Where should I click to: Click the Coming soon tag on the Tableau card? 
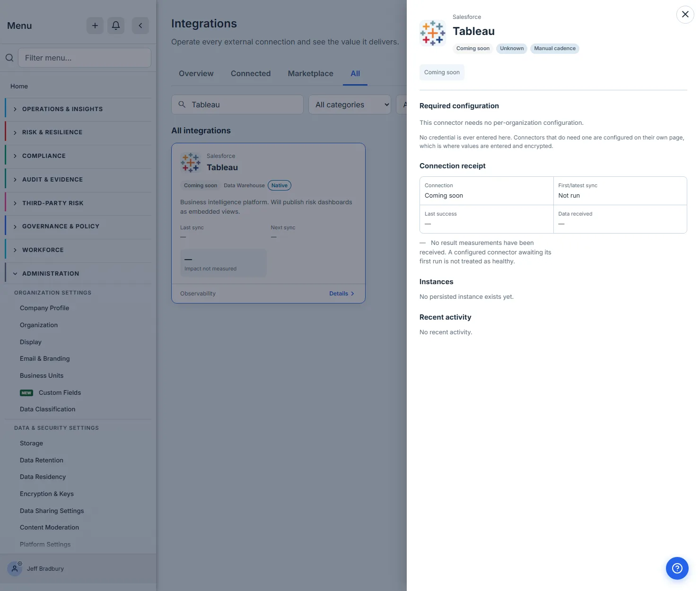201,185
